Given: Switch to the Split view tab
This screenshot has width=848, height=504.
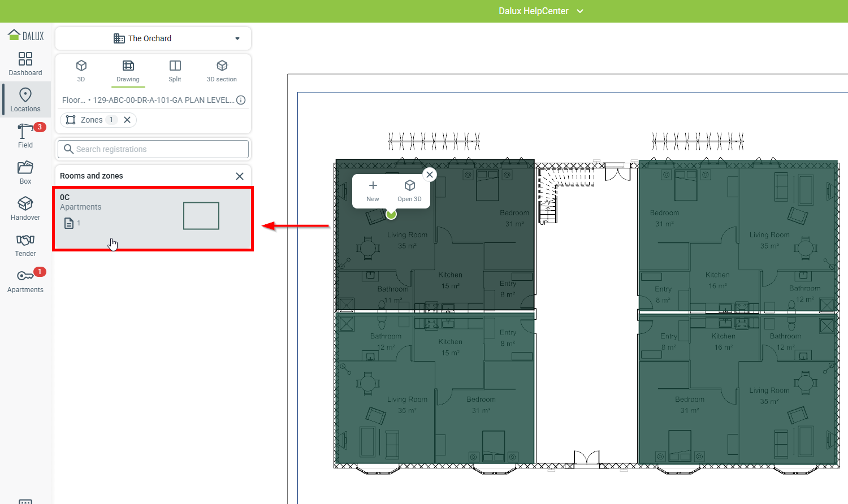Looking at the screenshot, I should point(175,71).
